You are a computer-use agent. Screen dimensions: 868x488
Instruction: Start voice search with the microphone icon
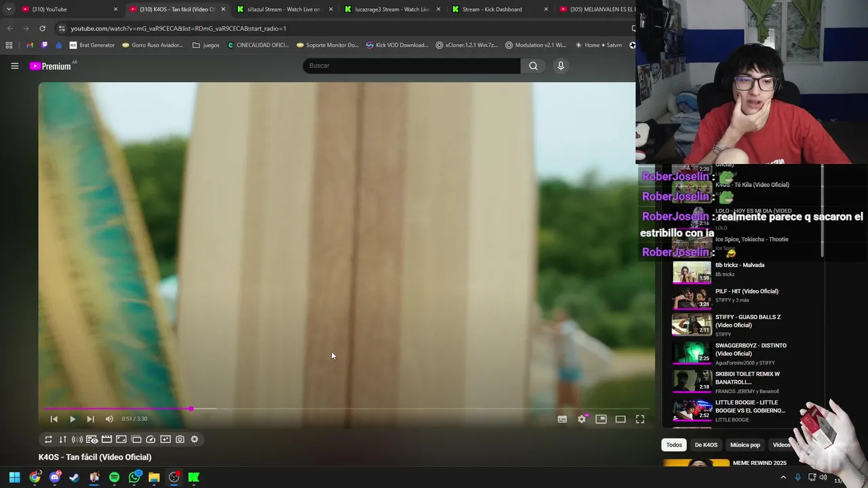[560, 66]
